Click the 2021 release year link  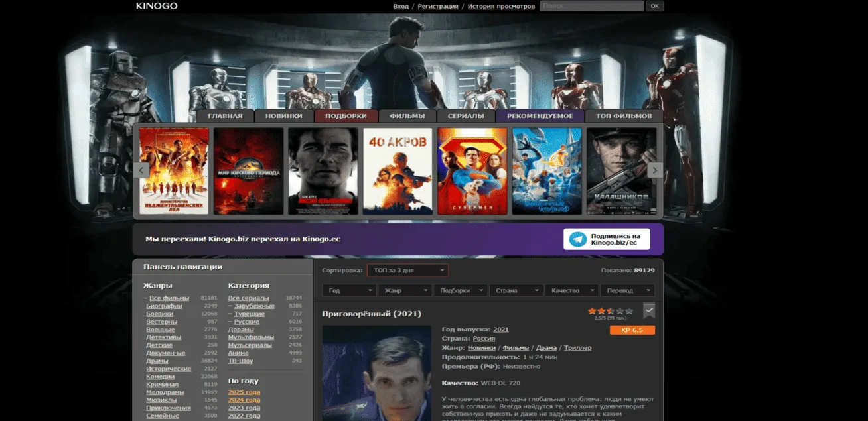point(501,330)
